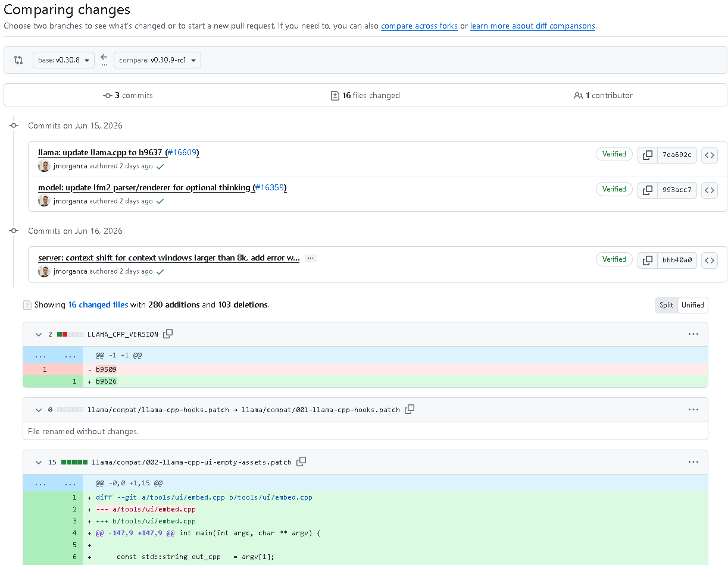The image size is (728, 565).
Task: Copy full SHA for commit 993acc7
Action: pos(647,190)
